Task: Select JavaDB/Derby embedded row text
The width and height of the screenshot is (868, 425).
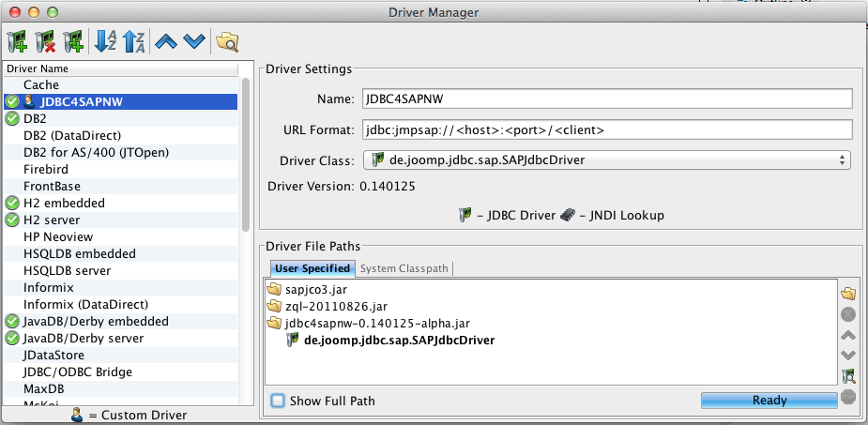Action: click(96, 321)
